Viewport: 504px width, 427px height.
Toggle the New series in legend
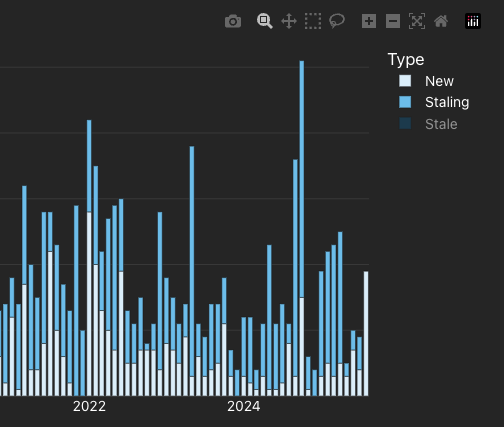[x=439, y=81]
